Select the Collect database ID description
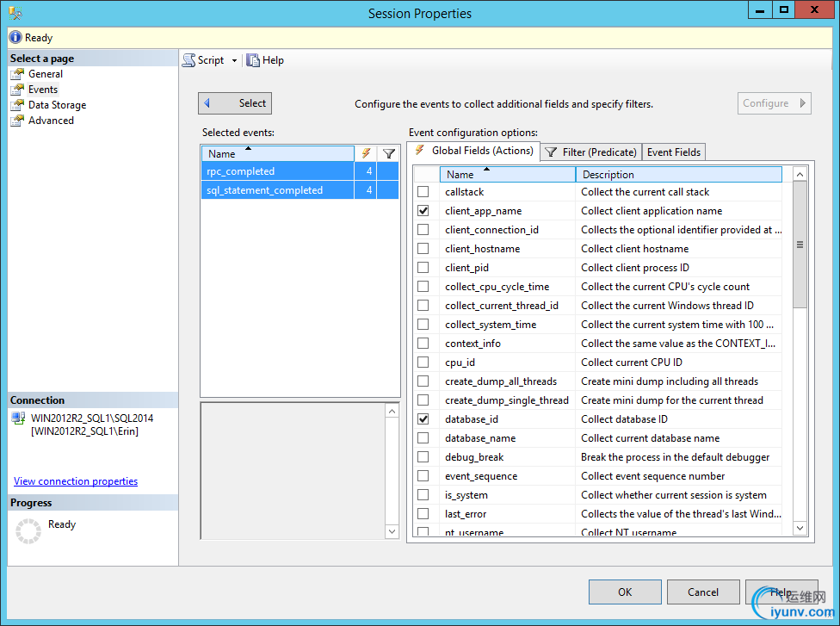 click(624, 419)
